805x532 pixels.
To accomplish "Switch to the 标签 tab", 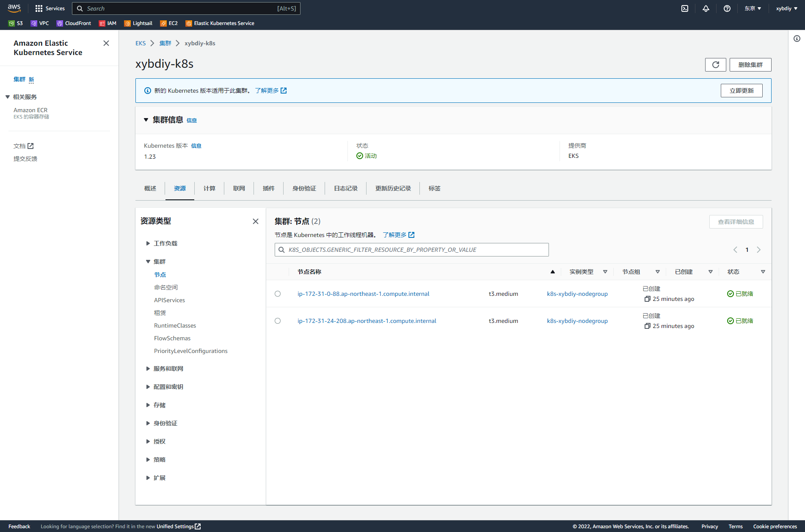I will [435, 188].
